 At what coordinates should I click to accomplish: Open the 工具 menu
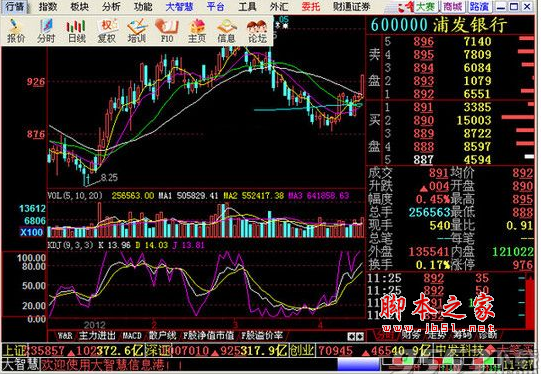[247, 7]
